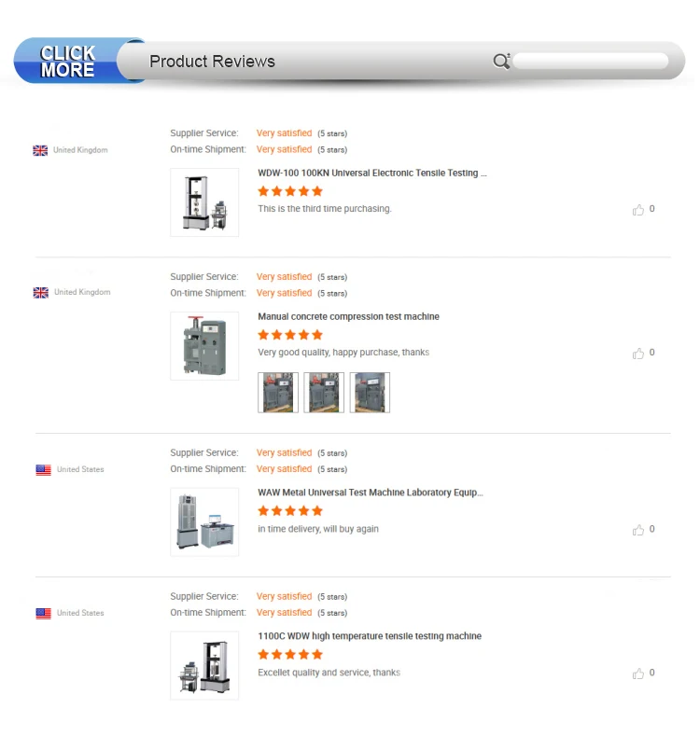Like the 1100C WDW high temperature review
Image resolution: width=700 pixels, height=736 pixels.
tap(638, 674)
